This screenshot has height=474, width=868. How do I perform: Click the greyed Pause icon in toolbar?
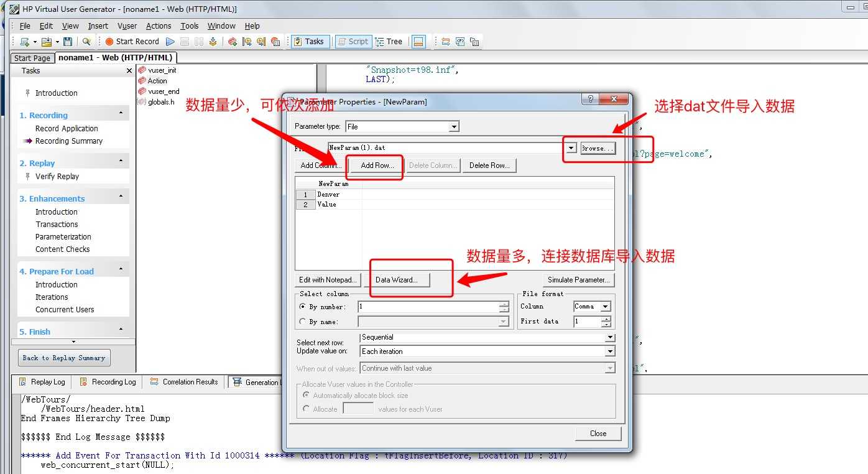click(x=199, y=42)
